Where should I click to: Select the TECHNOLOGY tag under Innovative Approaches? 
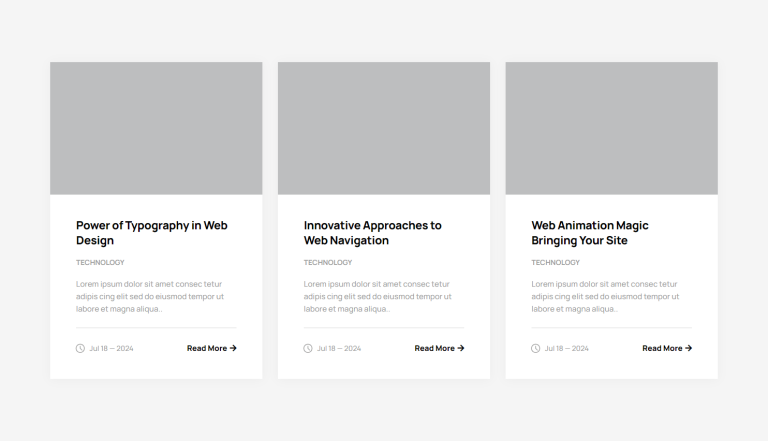click(x=328, y=263)
